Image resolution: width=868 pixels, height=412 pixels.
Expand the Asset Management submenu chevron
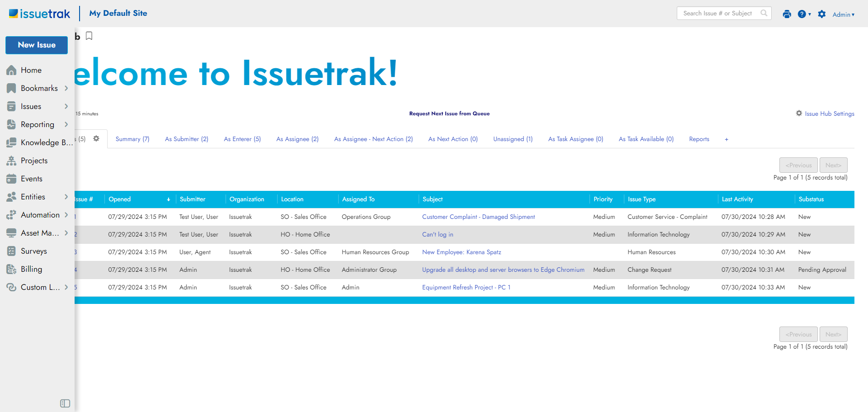(66, 233)
